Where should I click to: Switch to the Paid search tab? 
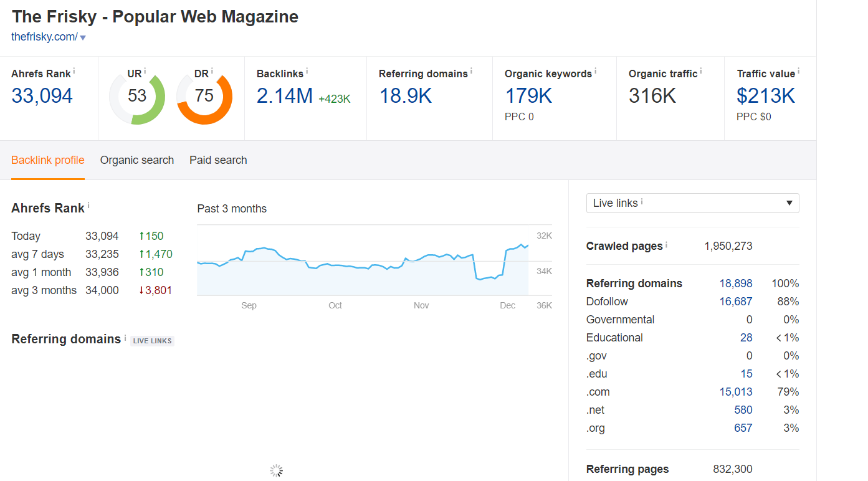[x=218, y=160]
